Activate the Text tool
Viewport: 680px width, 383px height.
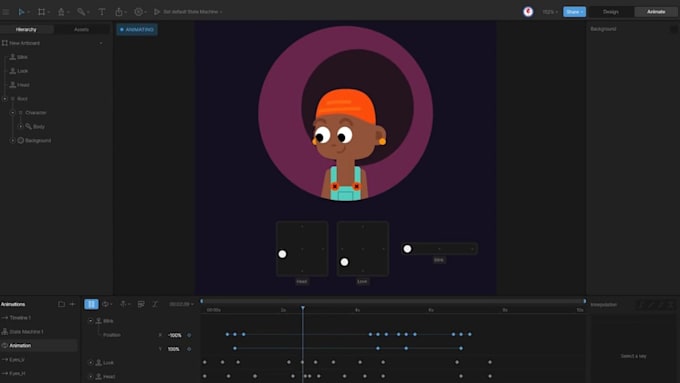[101, 12]
